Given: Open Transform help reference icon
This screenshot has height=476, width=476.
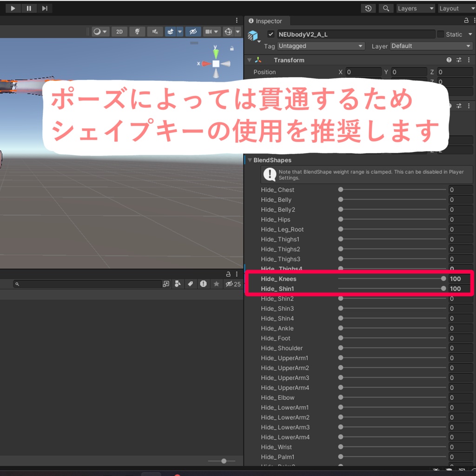Looking at the screenshot, I should point(449,60).
